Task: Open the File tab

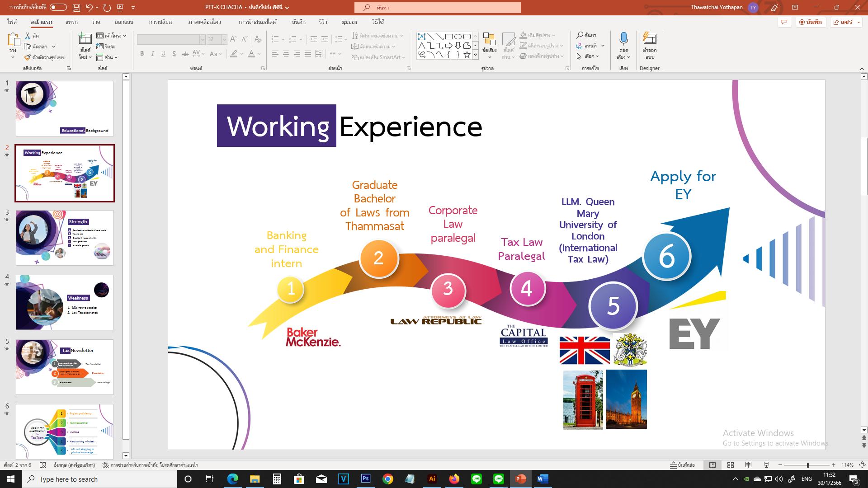Action: [x=12, y=22]
